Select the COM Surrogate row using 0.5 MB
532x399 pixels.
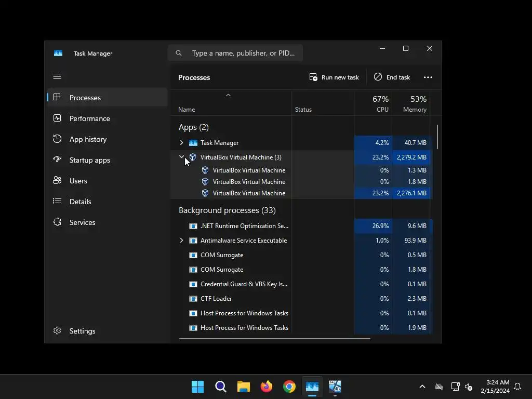[301, 255]
